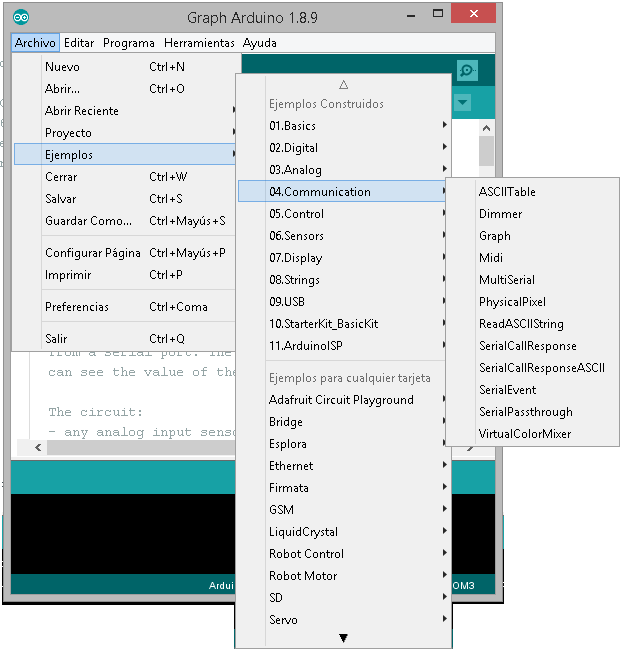Expand Adafruit Circuit Playground examples

[344, 400]
